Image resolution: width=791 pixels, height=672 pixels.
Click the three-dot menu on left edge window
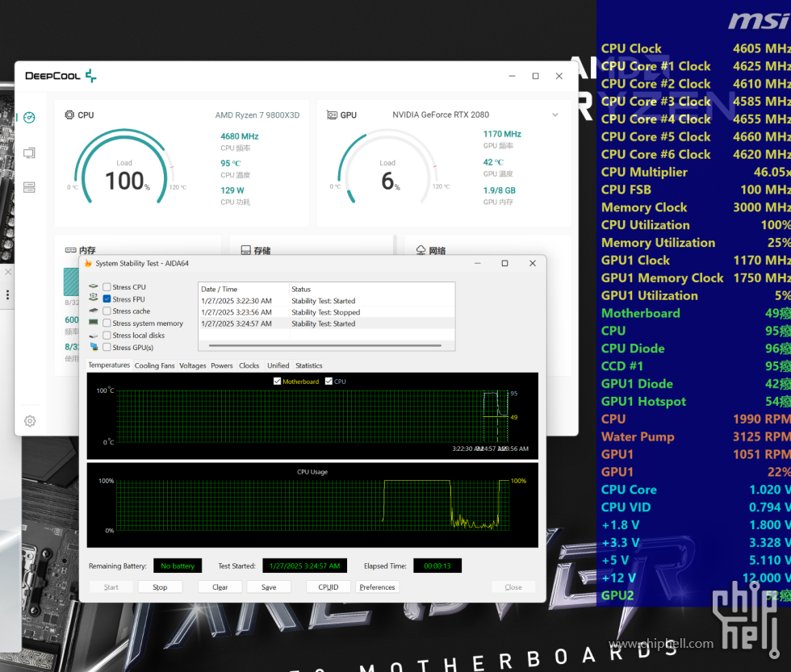[7, 294]
